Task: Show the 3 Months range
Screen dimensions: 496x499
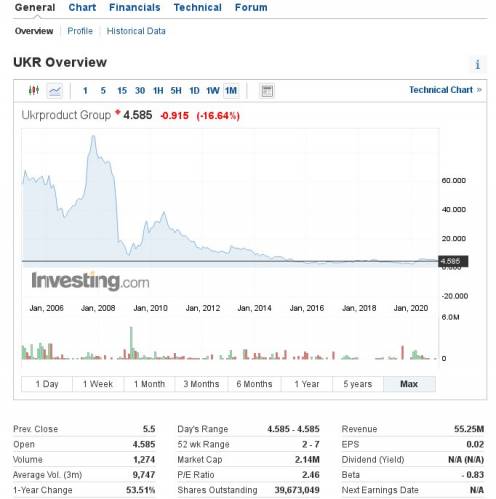Action: [201, 384]
